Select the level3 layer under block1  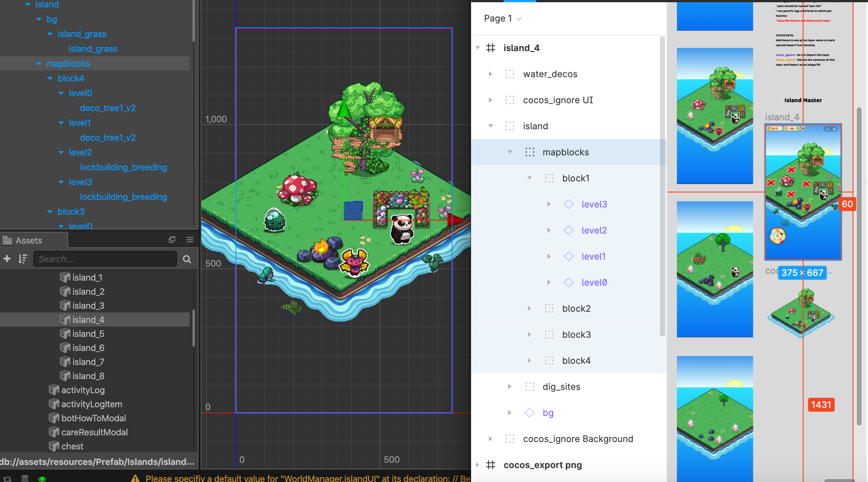[x=594, y=204]
